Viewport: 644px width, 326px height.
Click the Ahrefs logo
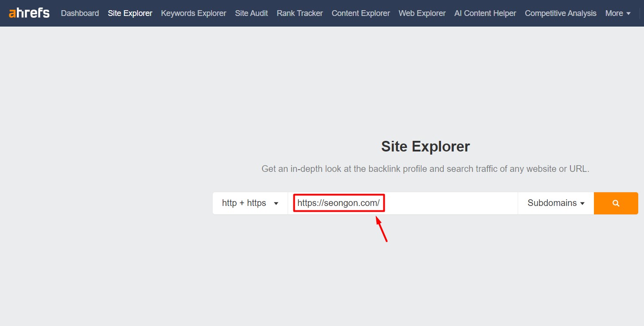tap(29, 13)
